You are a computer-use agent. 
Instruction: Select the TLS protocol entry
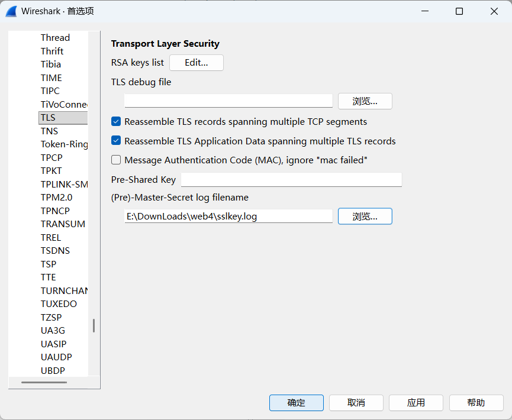click(63, 118)
